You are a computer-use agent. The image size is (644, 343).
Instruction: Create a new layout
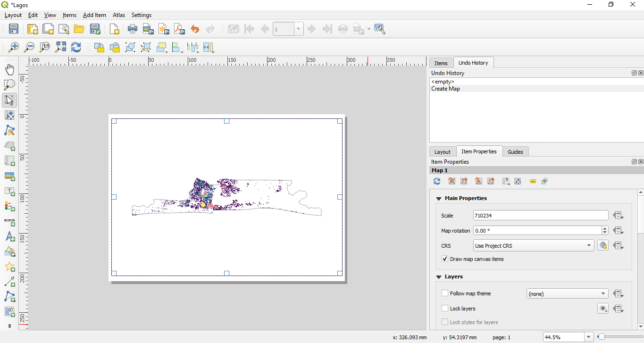coord(33,29)
